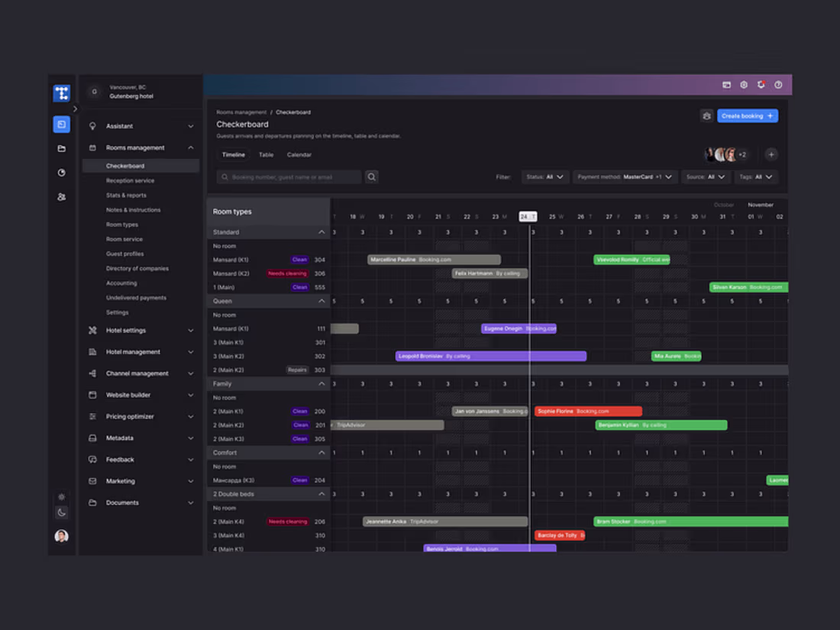
Task: Click the highlighted date 24 in the timeline header
Action: coord(527,216)
